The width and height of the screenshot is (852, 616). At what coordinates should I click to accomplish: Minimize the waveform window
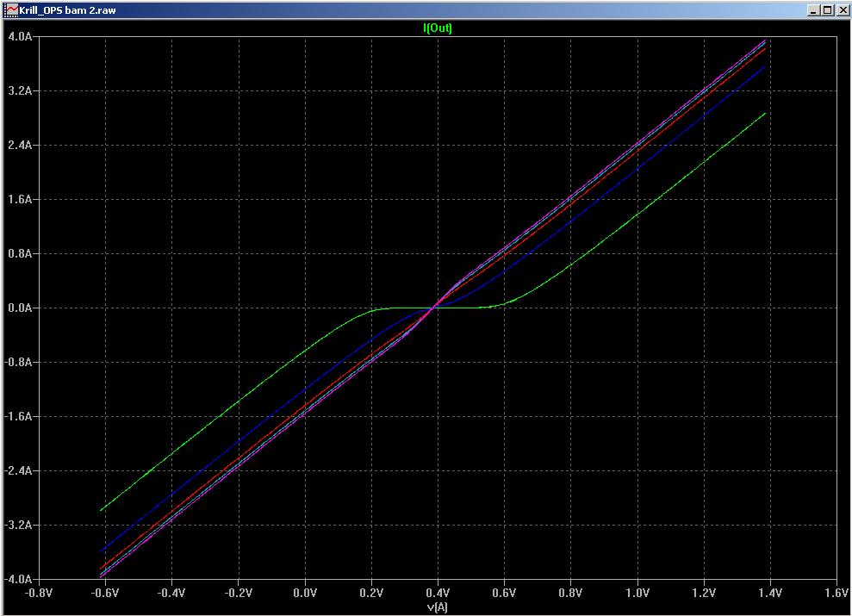813,9
